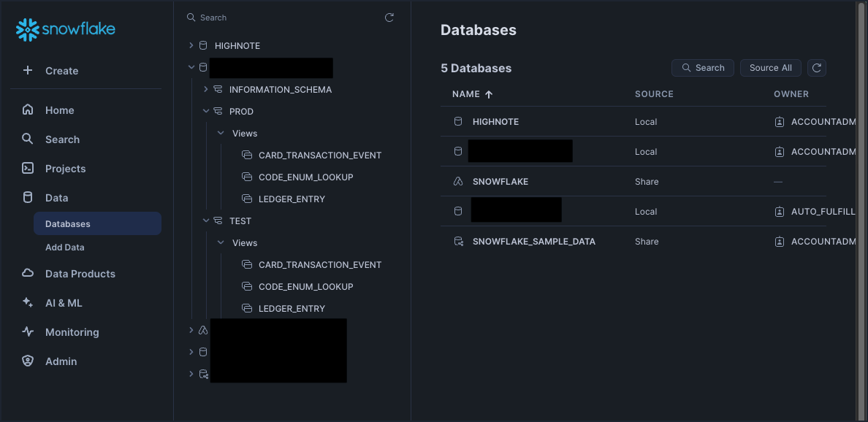The image size is (868, 422).
Task: Click role icon beside AUTO_FULFILL owner
Action: (780, 211)
